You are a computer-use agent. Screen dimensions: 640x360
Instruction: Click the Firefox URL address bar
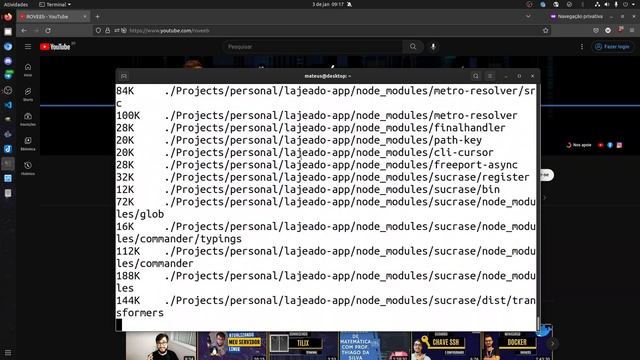pyautogui.click(x=322, y=30)
